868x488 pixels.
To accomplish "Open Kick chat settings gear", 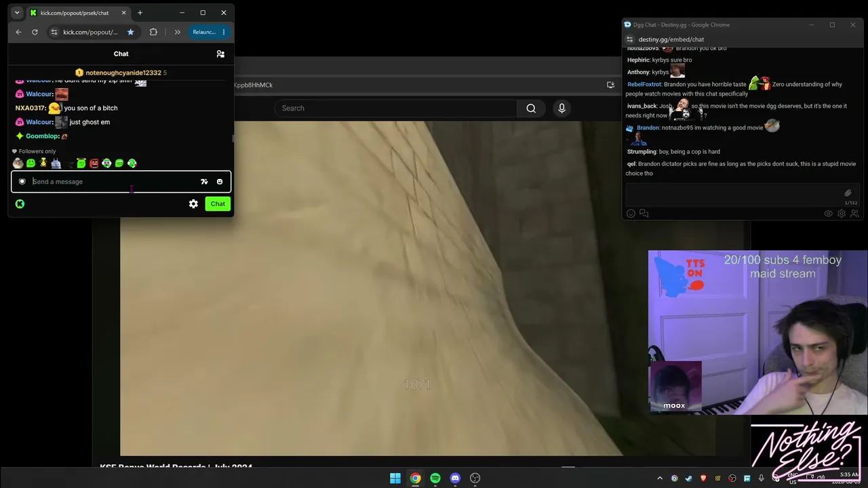I will coord(193,203).
